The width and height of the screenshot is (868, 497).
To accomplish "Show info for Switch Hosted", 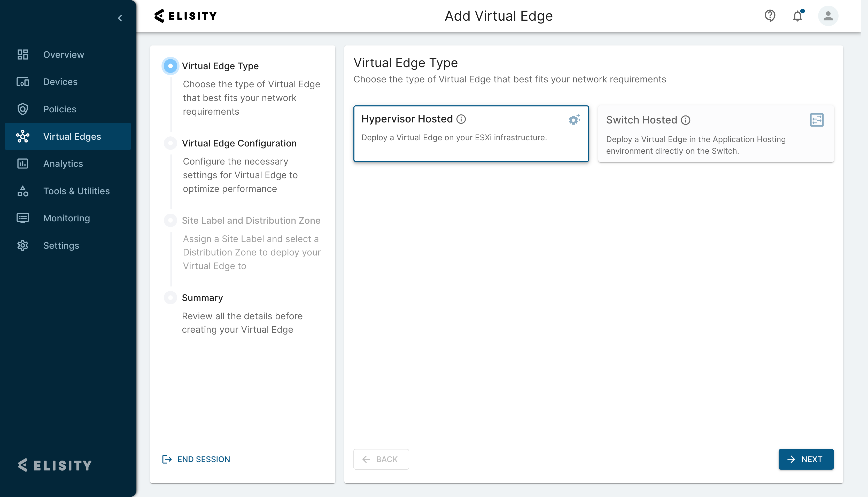I will [x=685, y=120].
